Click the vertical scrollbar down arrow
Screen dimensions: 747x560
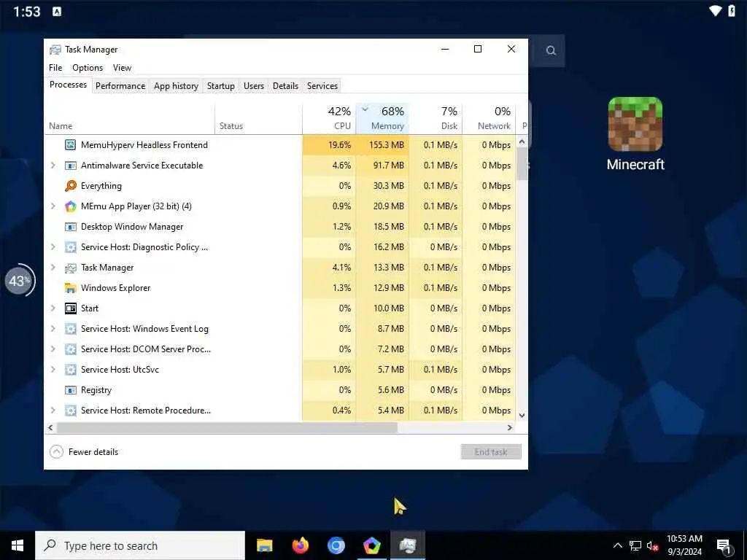click(522, 415)
